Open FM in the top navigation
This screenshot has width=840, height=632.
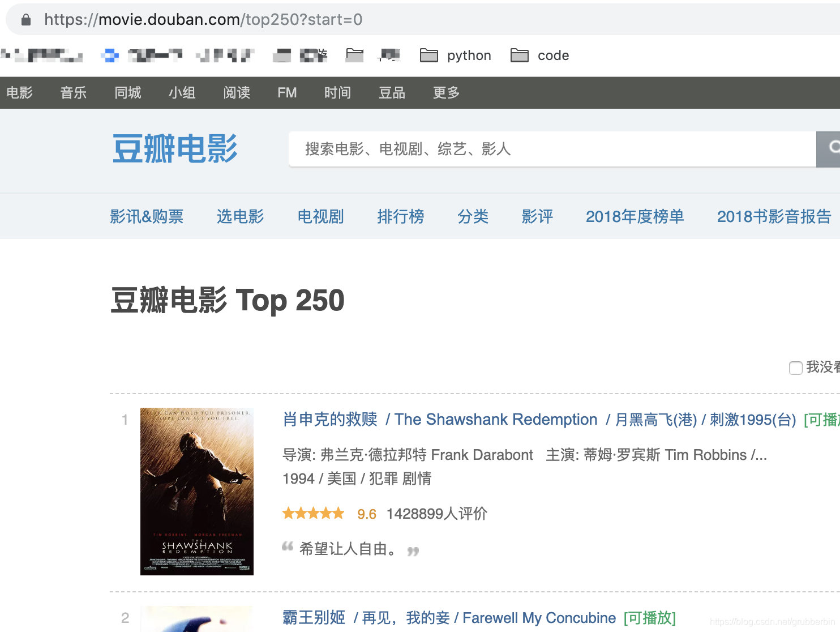coord(287,93)
